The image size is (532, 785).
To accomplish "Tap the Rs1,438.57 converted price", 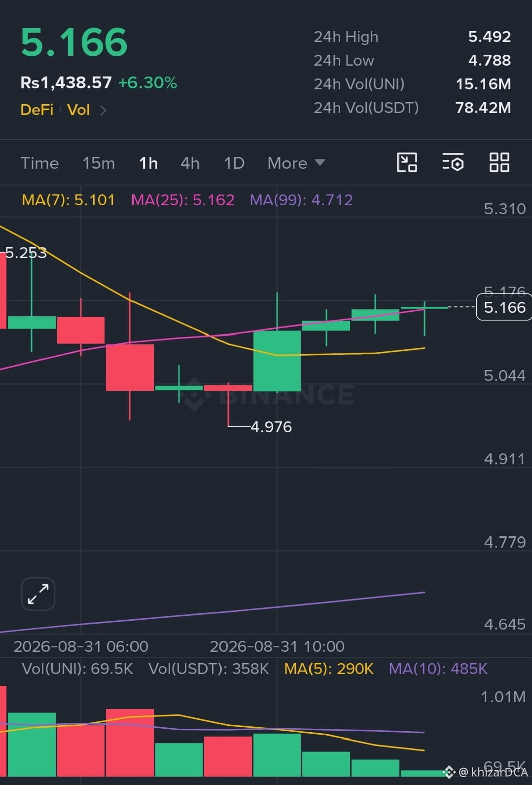I will 66,82.
